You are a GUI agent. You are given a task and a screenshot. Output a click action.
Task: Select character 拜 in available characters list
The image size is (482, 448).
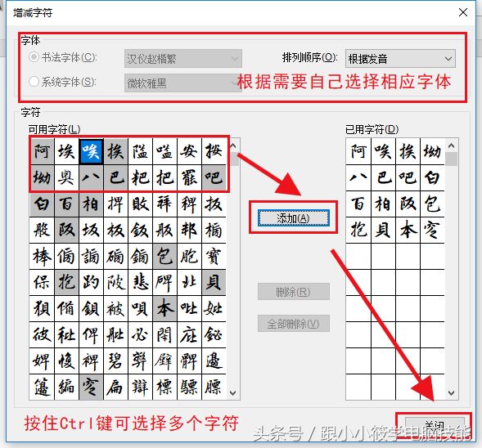tap(164, 204)
